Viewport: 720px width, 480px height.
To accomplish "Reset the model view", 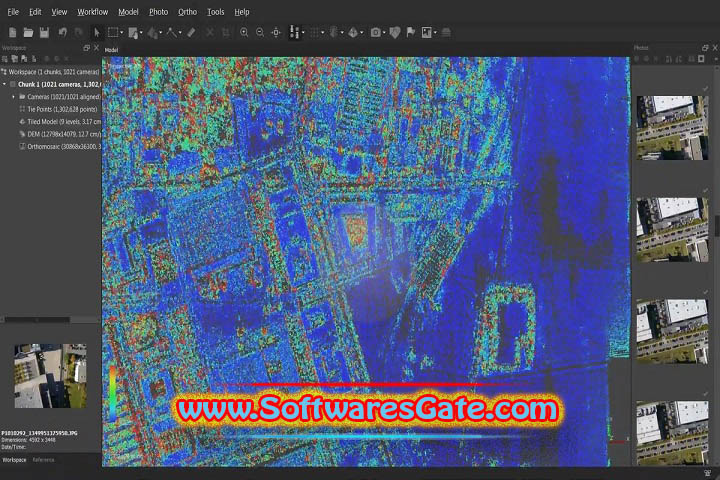I will point(276,32).
